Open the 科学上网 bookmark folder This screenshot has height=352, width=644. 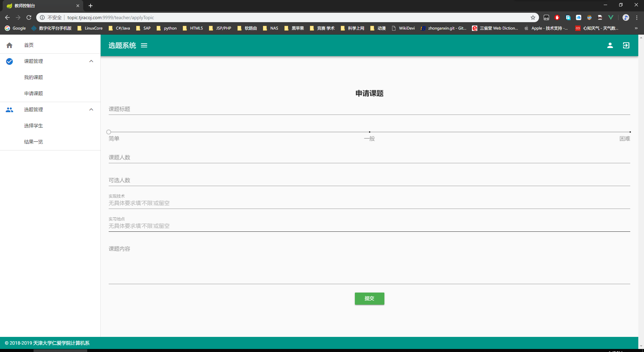click(x=352, y=28)
